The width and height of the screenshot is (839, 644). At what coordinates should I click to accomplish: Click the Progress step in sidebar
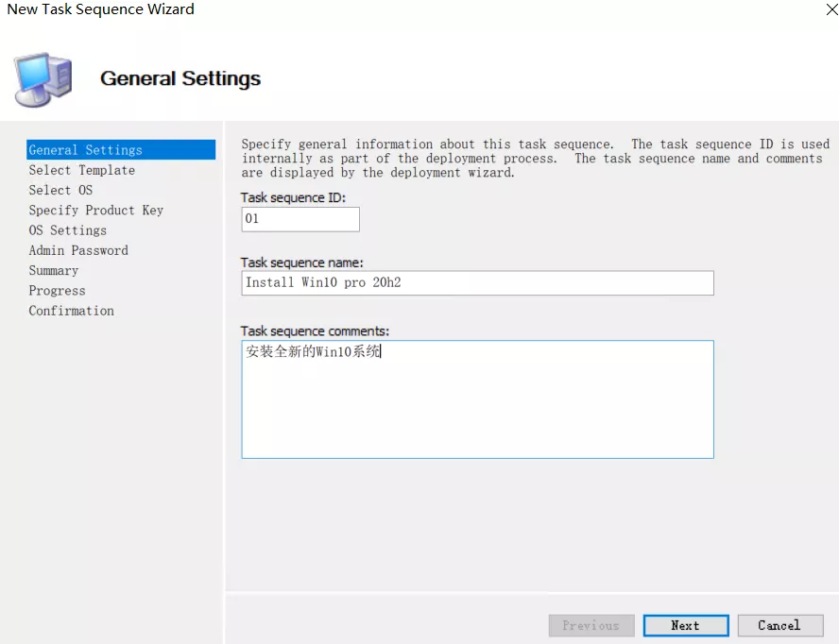point(57,291)
